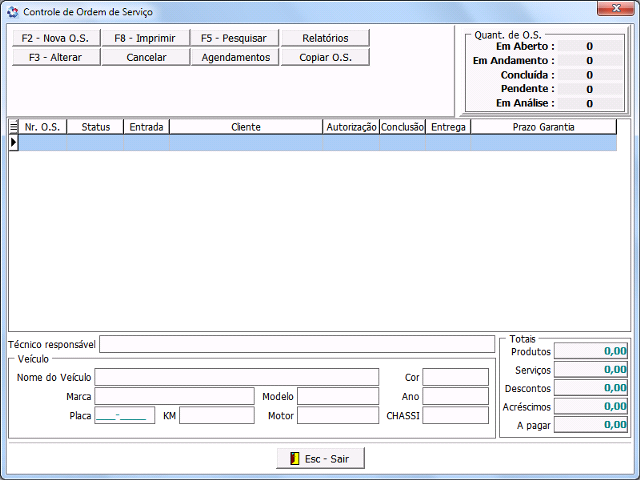Click the Copiar O.S. button
The height and width of the screenshot is (480, 640).
325,57
